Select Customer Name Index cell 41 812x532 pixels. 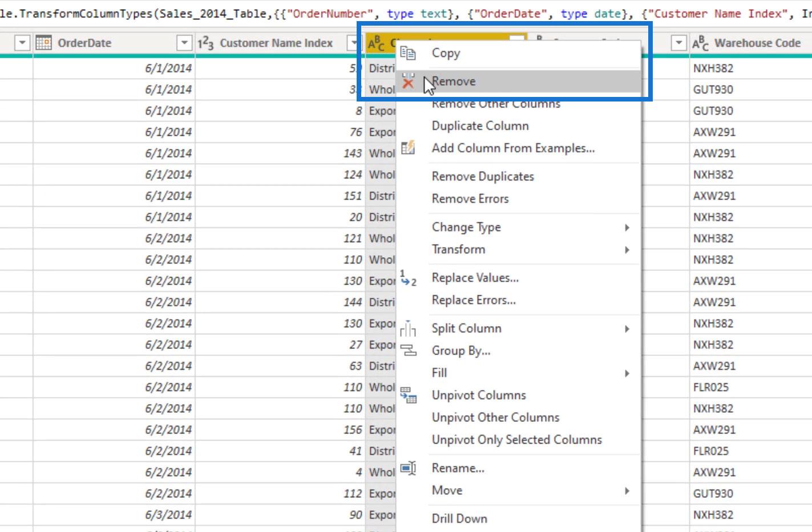coord(280,450)
